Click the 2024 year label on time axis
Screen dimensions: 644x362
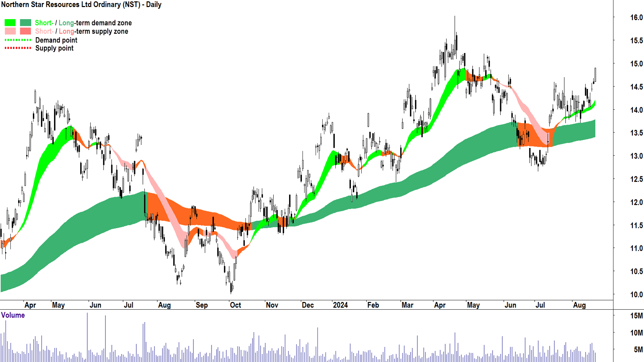click(340, 305)
